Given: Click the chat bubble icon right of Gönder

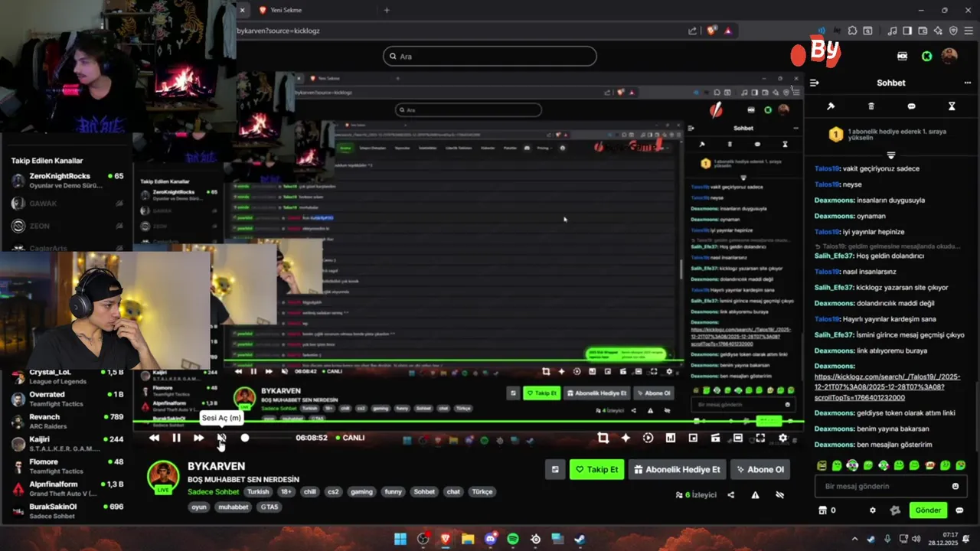Looking at the screenshot, I should [x=959, y=510].
